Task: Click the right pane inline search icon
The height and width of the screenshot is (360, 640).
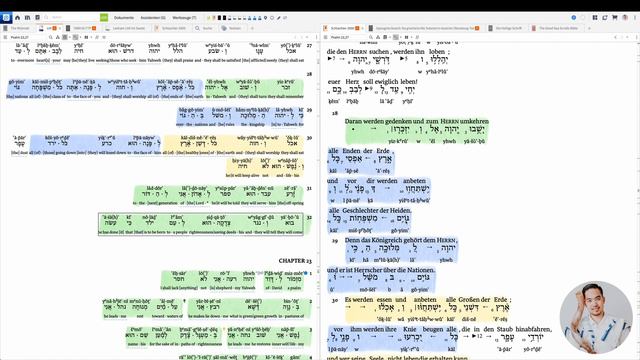Action: coord(371,37)
